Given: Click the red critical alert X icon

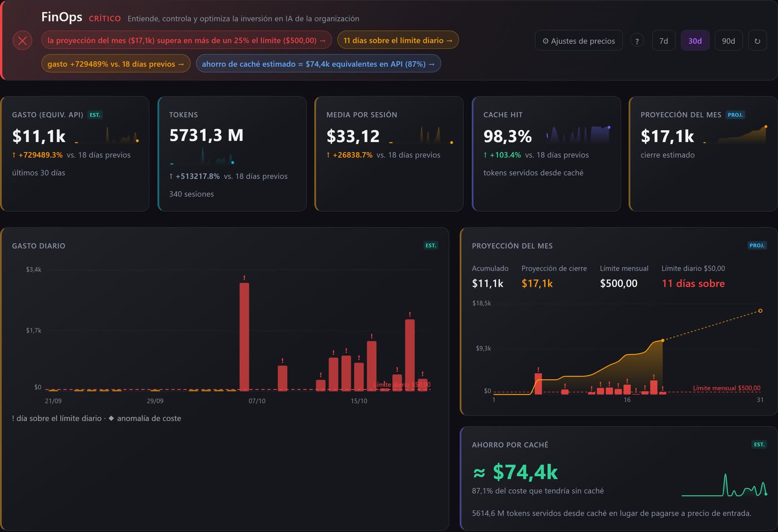Looking at the screenshot, I should (x=22, y=40).
